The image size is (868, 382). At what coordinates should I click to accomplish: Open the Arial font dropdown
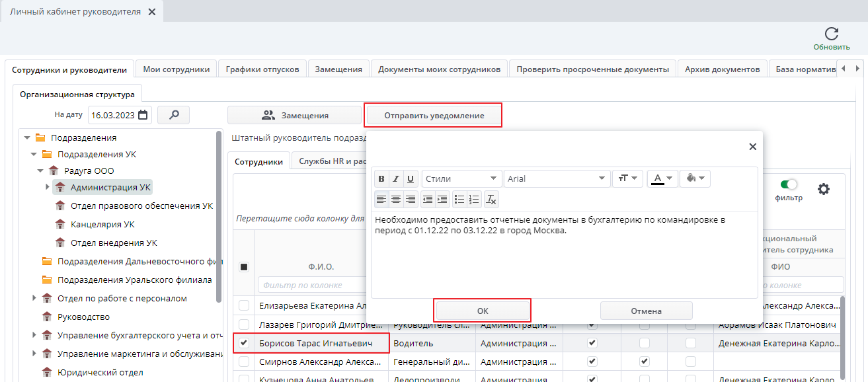click(557, 178)
